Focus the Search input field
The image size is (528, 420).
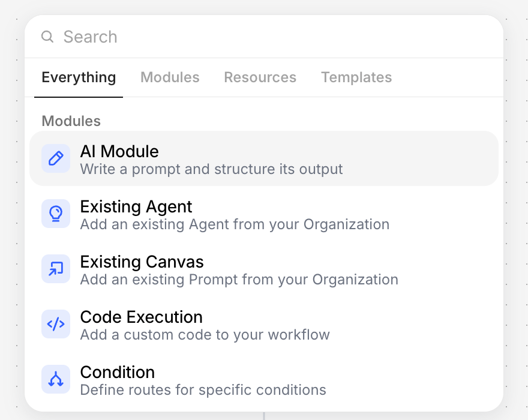(x=263, y=37)
